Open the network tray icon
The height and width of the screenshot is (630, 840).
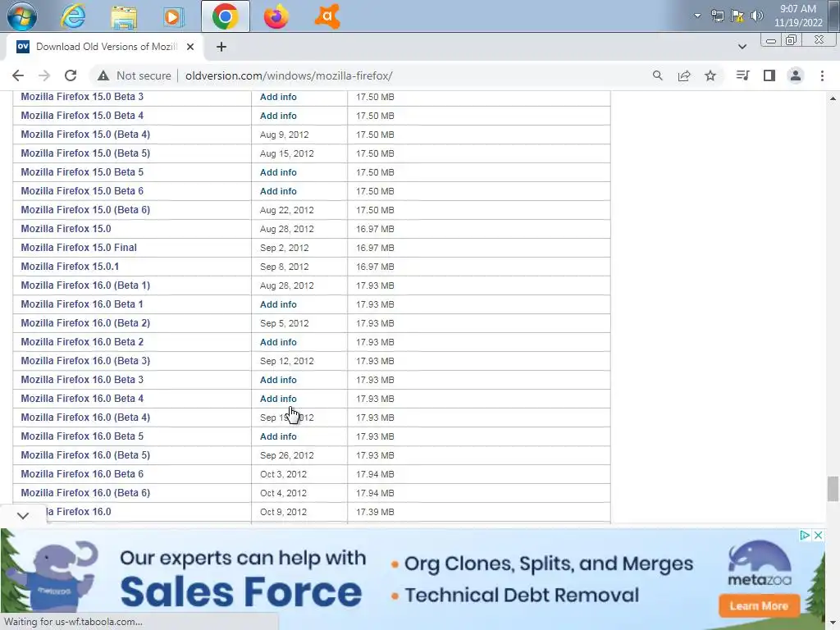717,16
